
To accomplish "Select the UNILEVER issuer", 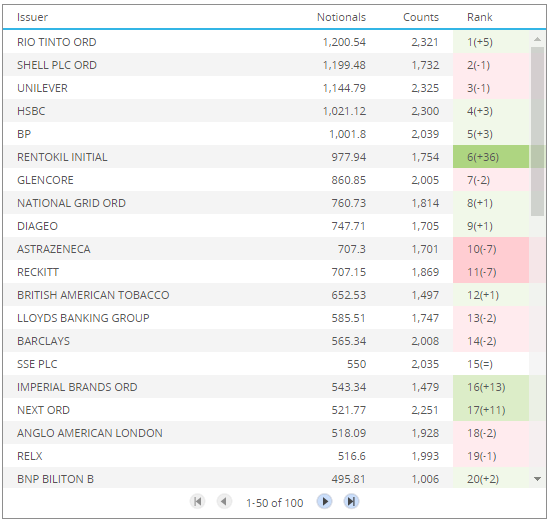I will point(42,88).
